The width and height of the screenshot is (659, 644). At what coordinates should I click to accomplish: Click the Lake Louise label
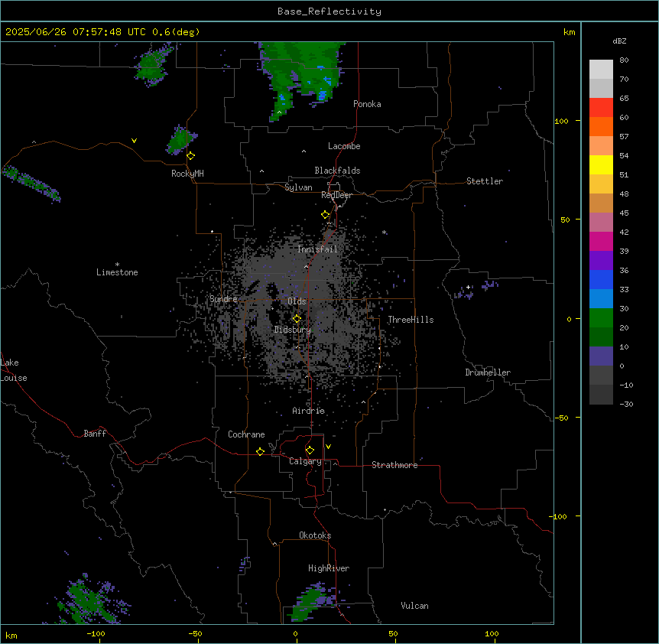click(x=14, y=370)
